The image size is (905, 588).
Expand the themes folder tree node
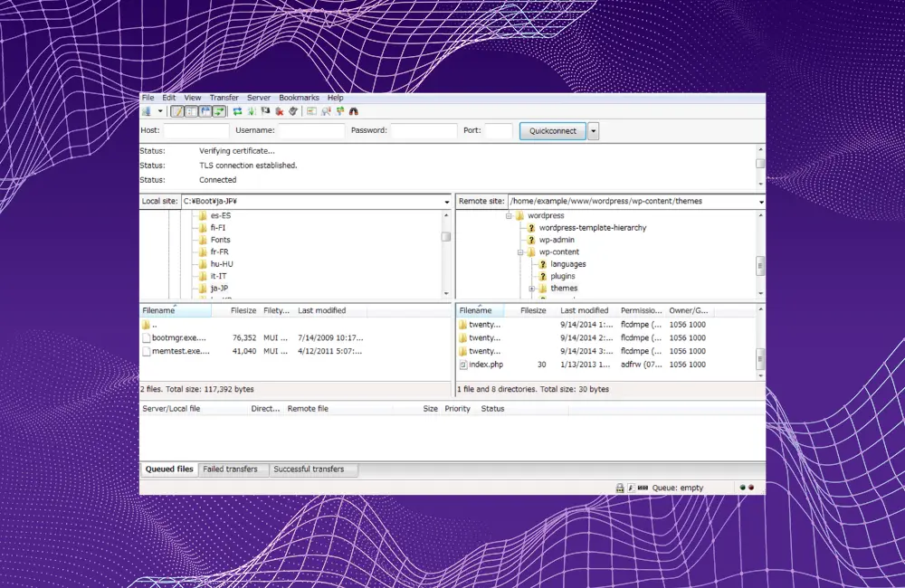[x=532, y=289]
